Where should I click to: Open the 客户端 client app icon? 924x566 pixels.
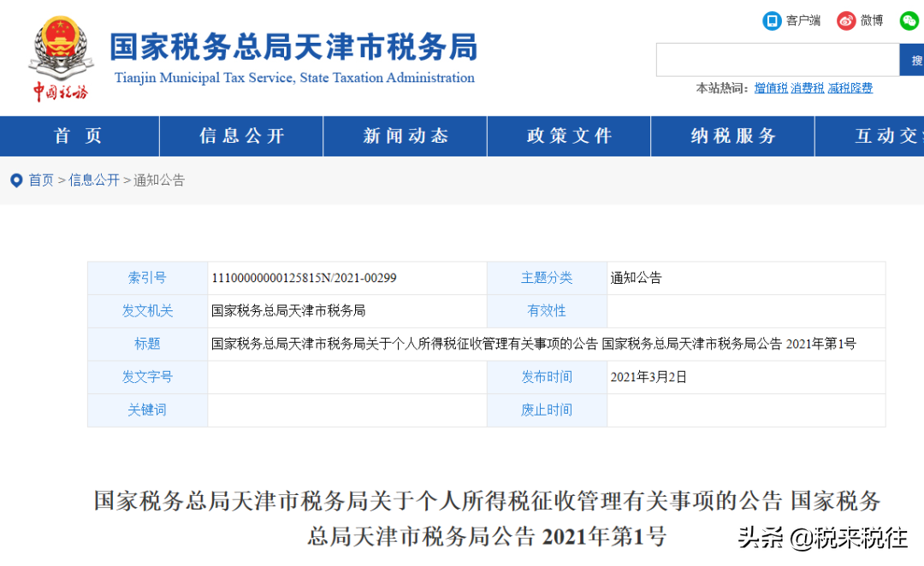[x=772, y=21]
